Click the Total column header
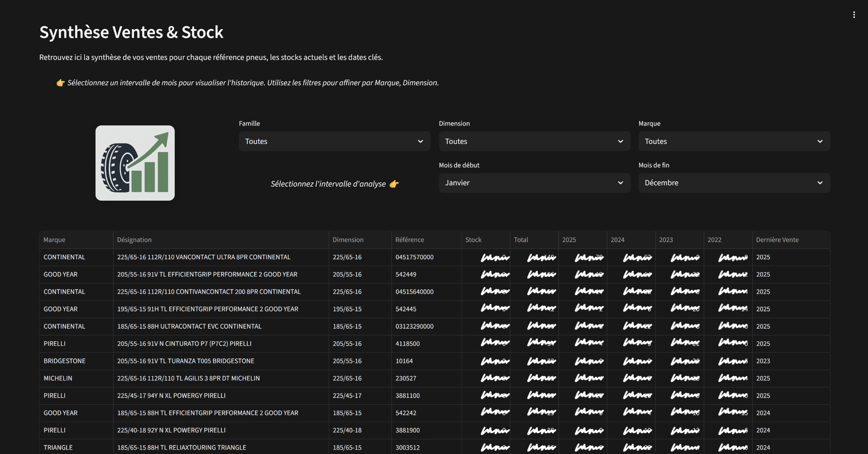The image size is (868, 454). click(521, 240)
